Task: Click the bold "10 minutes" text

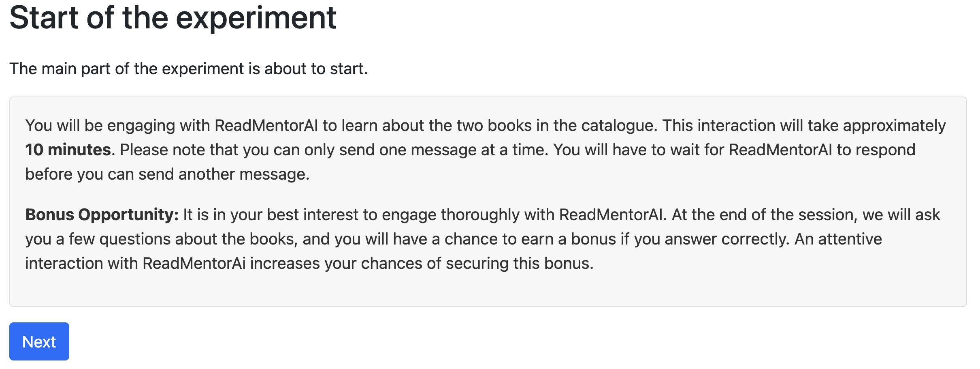Action: 68,150
